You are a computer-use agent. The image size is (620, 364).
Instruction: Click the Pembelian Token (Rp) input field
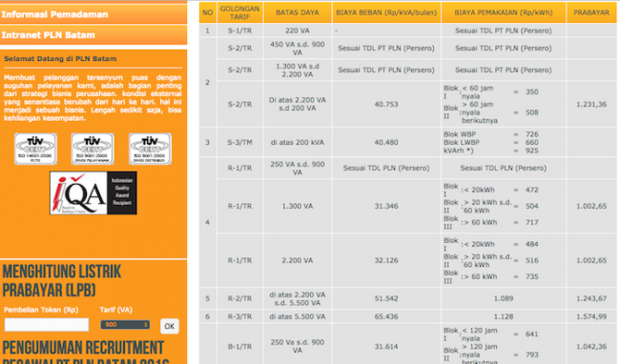(47, 325)
